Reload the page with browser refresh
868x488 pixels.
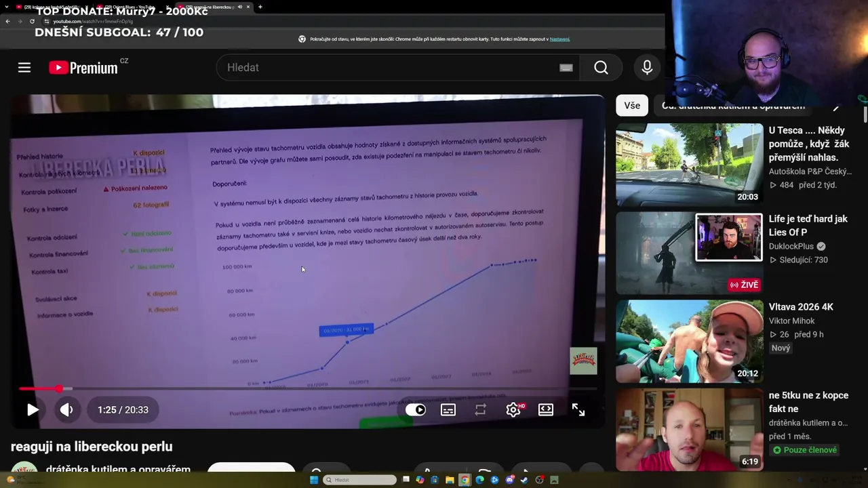tap(32, 21)
